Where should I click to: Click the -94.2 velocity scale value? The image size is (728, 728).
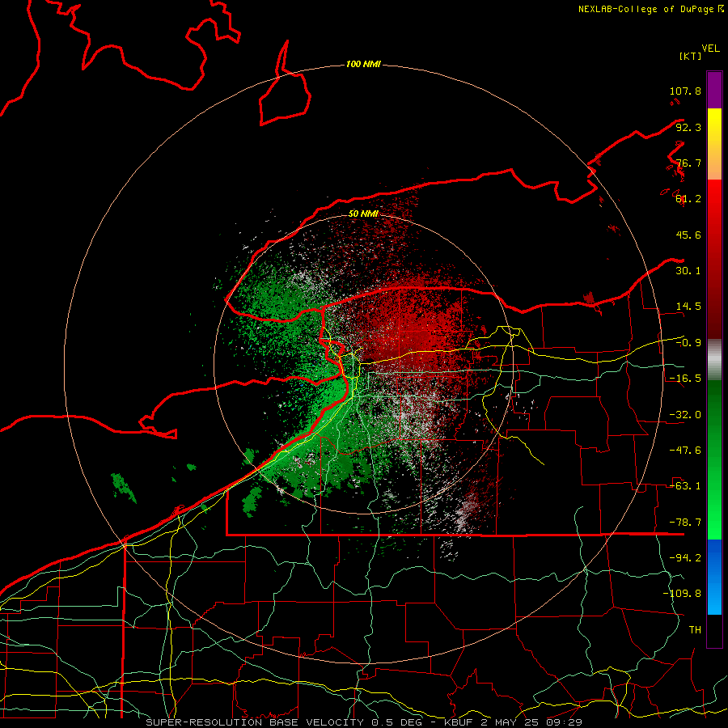tap(685, 558)
